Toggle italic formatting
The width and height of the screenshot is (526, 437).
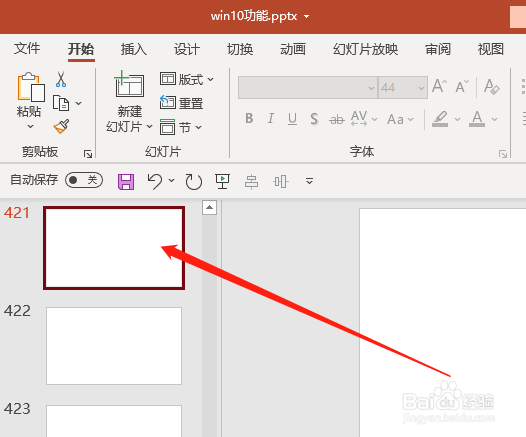271,118
